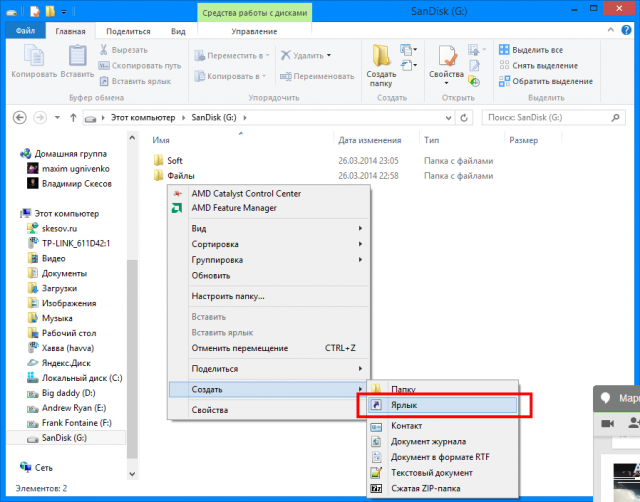Click the Up one level arrow
640x502 pixels.
click(73, 118)
